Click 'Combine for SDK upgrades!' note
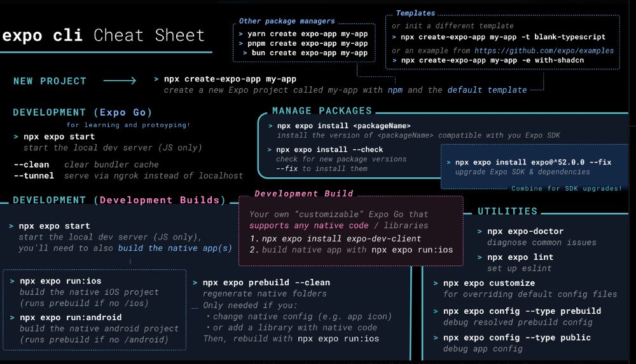This screenshot has width=636, height=364. coord(567,189)
